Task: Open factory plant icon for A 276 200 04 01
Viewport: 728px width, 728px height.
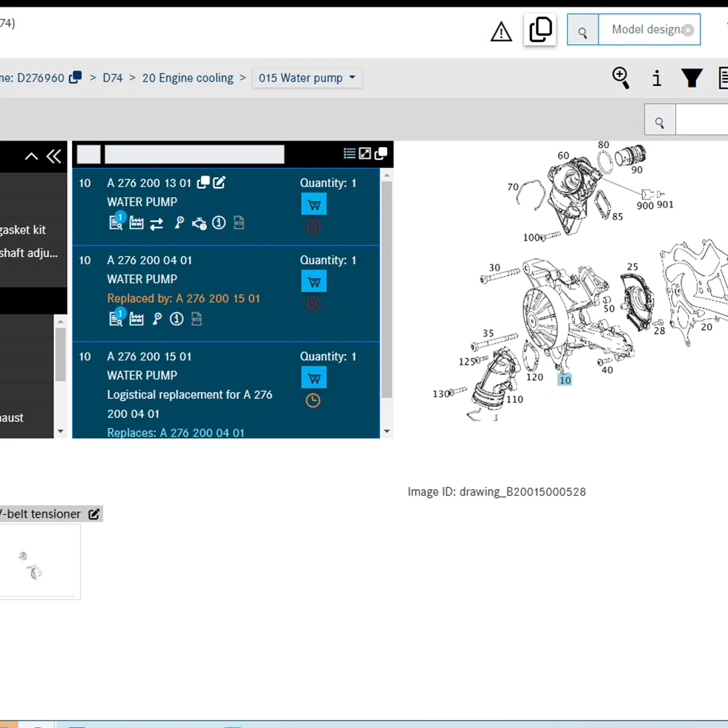Action: point(136,320)
